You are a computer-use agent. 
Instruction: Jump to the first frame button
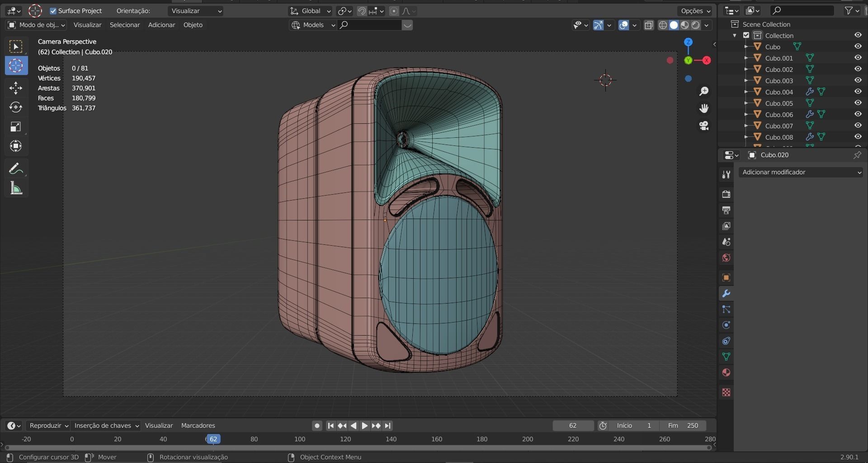coord(330,426)
